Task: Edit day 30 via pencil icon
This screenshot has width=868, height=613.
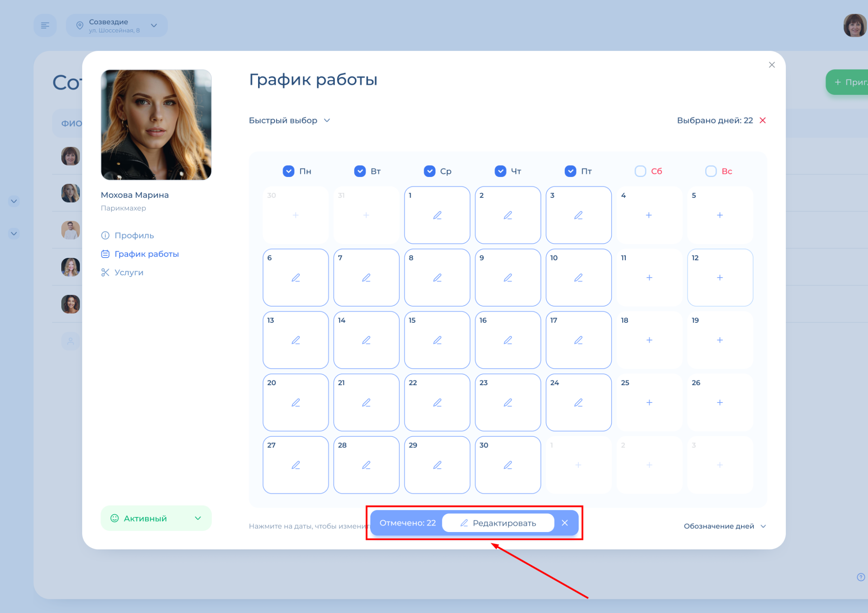Action: 508,465
